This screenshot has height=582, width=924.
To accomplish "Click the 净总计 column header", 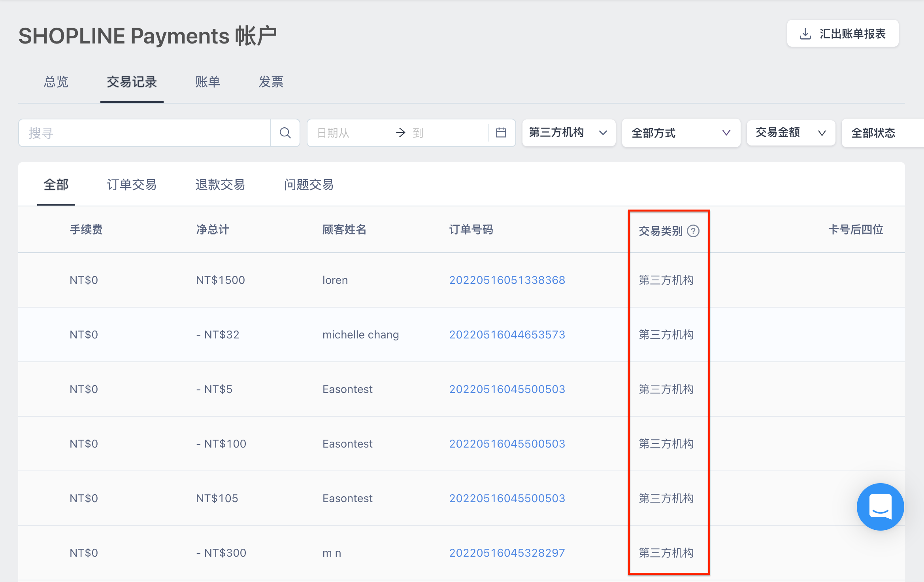I will click(213, 230).
